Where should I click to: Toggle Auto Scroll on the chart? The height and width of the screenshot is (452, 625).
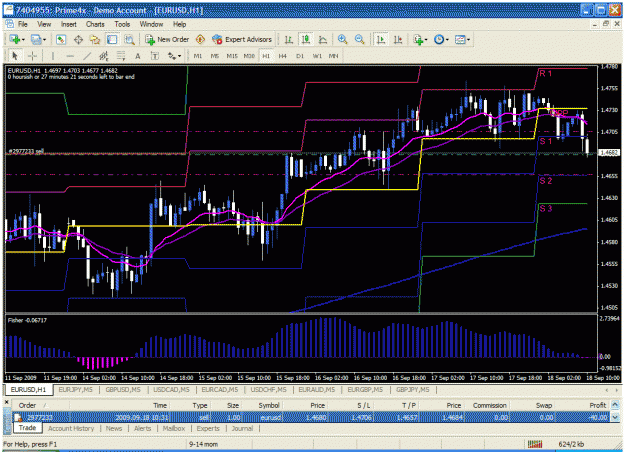coord(381,39)
